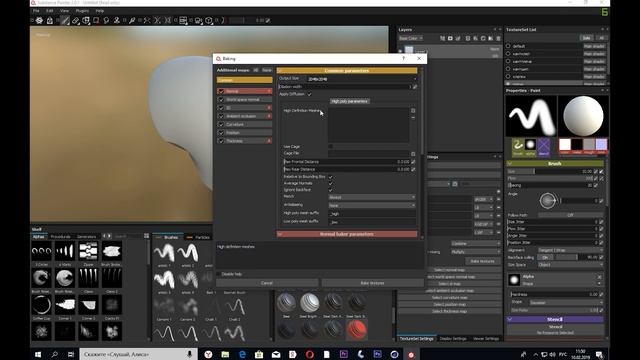Image resolution: width=640 pixels, height=360 pixels.
Task: Toggle Curvature map checkbox
Action: (221, 124)
